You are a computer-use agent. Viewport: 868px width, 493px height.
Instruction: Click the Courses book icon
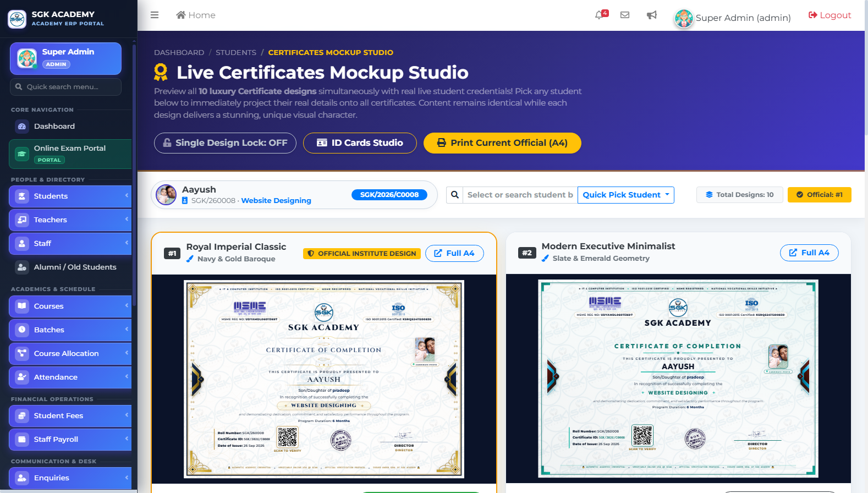pyautogui.click(x=22, y=306)
